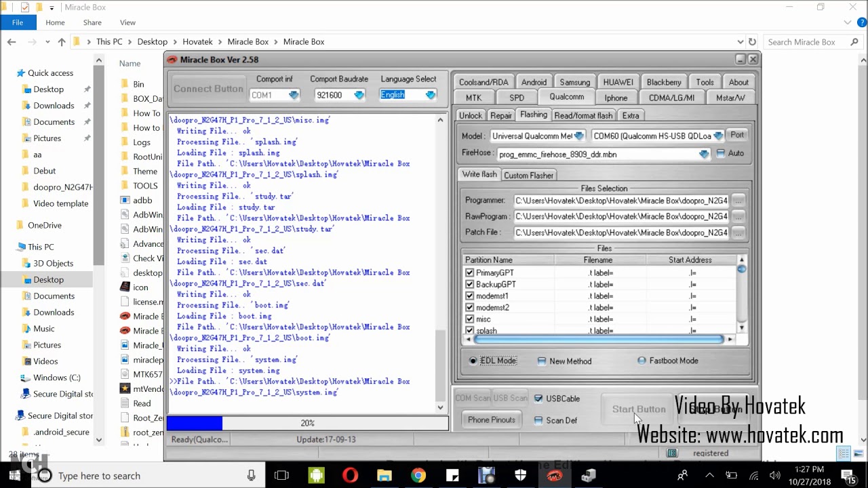
Task: Select the EDL Mode radio button
Action: (473, 361)
